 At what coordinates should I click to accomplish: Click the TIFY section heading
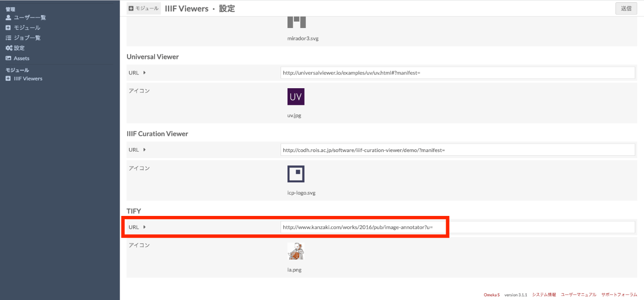click(133, 211)
